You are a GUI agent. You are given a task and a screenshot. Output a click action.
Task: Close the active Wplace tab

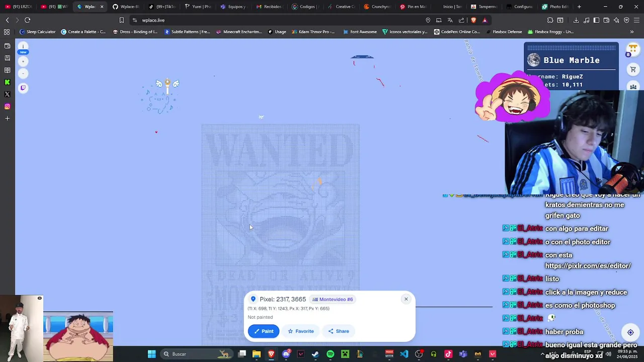click(102, 7)
